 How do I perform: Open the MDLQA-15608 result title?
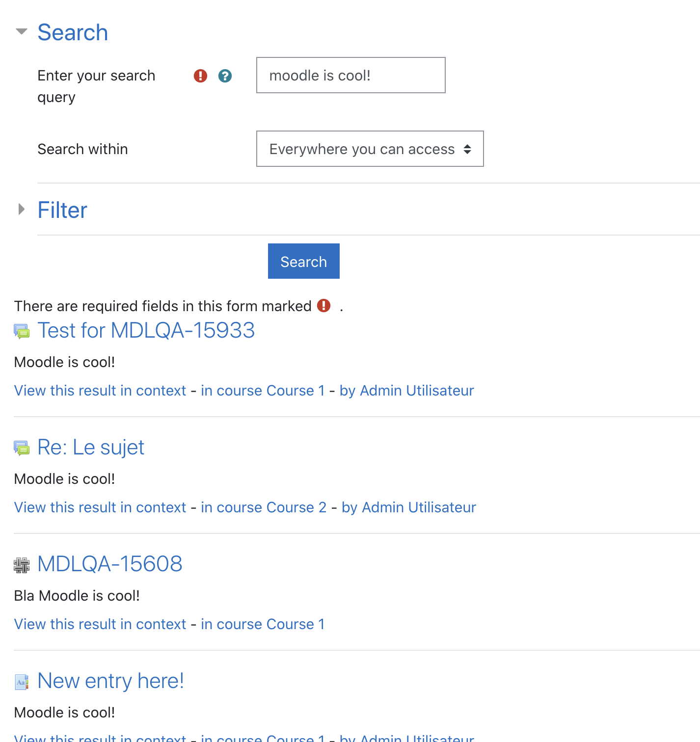110,564
